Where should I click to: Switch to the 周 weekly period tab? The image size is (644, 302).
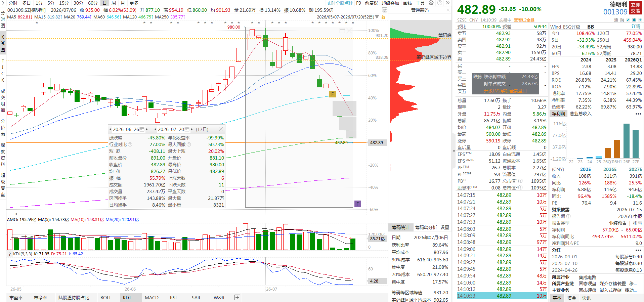[x=114, y=3]
